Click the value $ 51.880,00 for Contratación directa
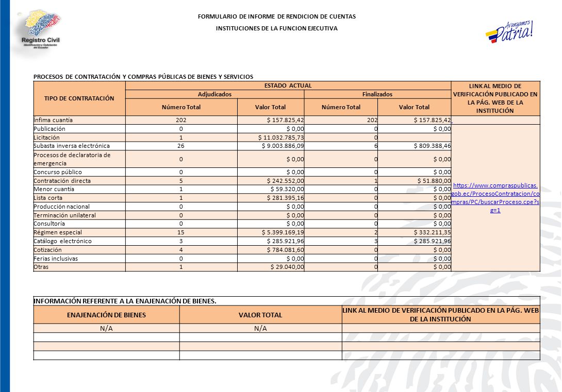 point(434,181)
